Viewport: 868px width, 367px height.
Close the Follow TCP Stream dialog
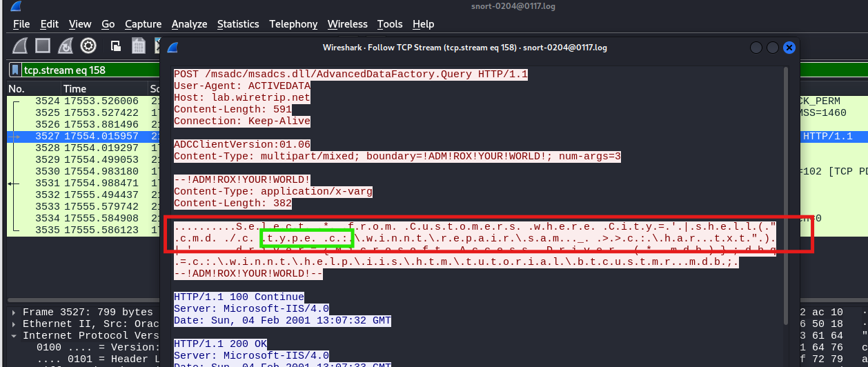click(789, 48)
